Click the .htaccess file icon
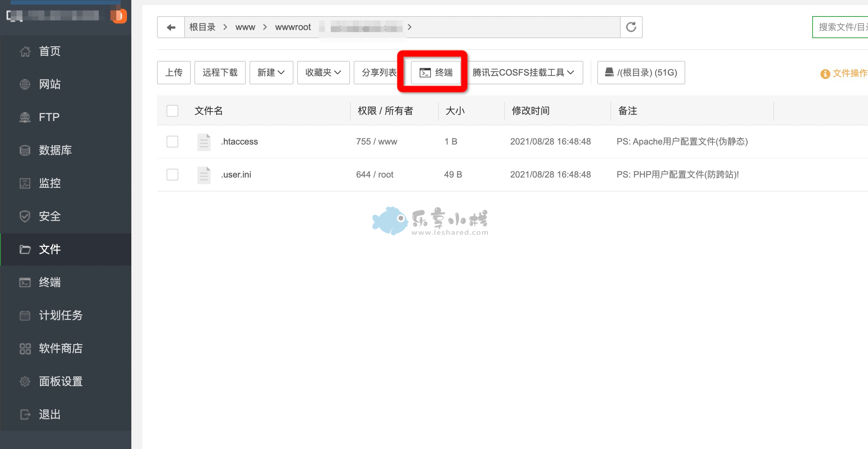This screenshot has width=868, height=449. click(x=204, y=142)
